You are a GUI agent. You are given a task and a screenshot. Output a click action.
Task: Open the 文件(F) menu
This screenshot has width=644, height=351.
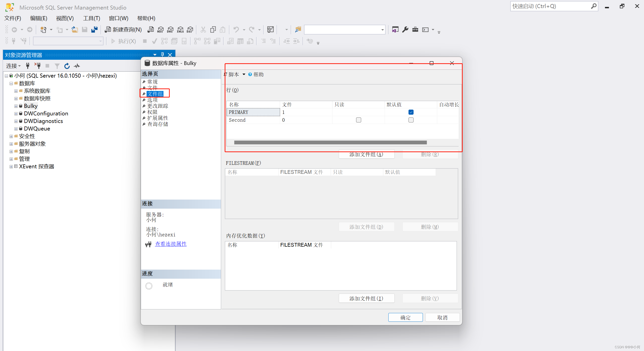click(x=13, y=18)
